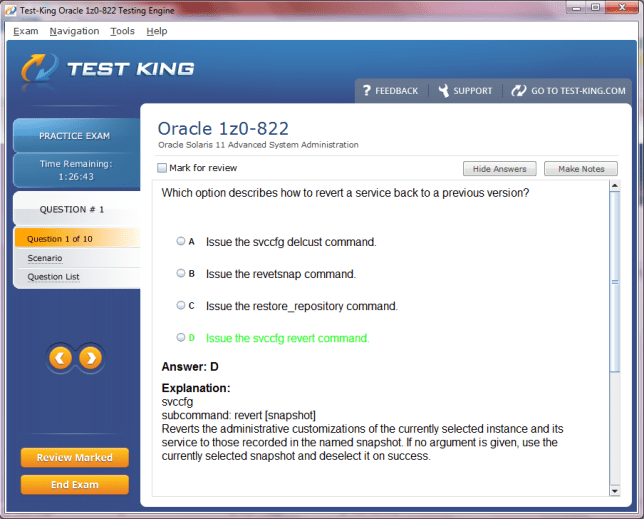Screen dimensions: 644x519
Task: Click the Hide Answers button
Action: tap(499, 169)
